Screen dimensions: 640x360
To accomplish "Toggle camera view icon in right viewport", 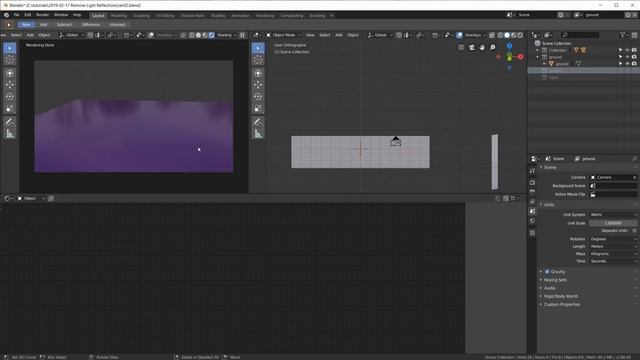I will pos(472,47).
